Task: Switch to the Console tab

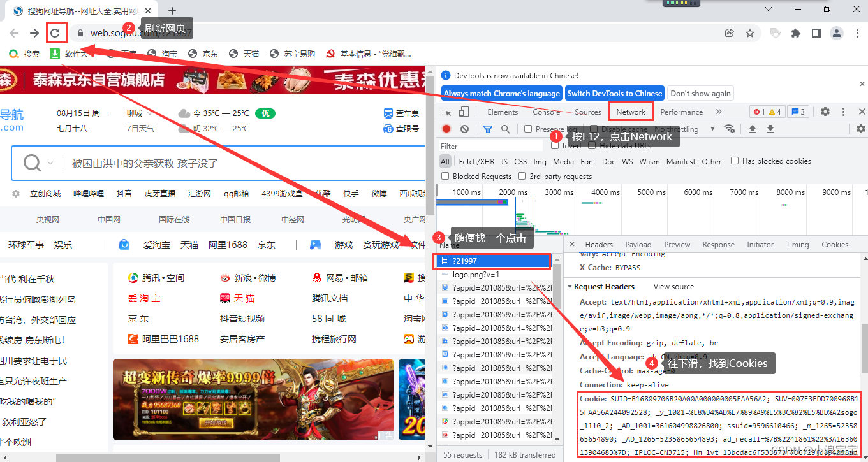Action: tap(547, 112)
